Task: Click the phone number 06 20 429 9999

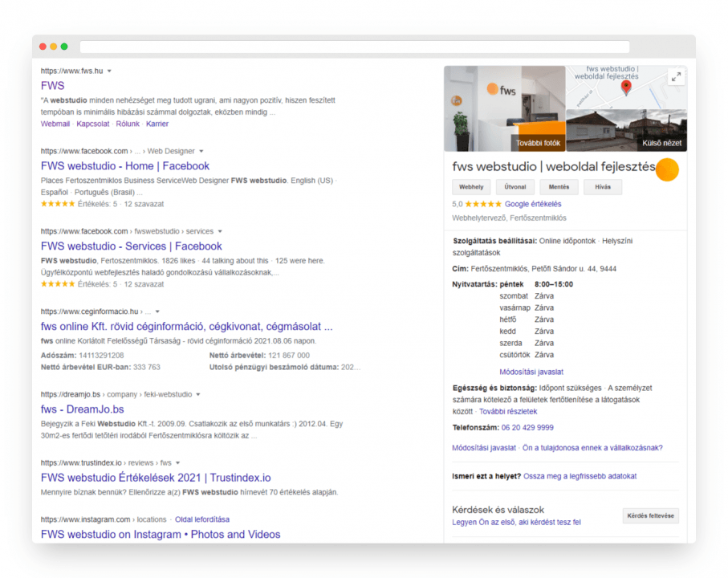Action: coord(527,428)
